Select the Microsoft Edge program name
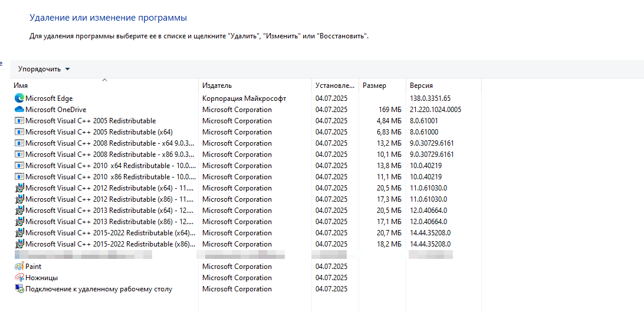The height and width of the screenshot is (312, 644). click(50, 98)
